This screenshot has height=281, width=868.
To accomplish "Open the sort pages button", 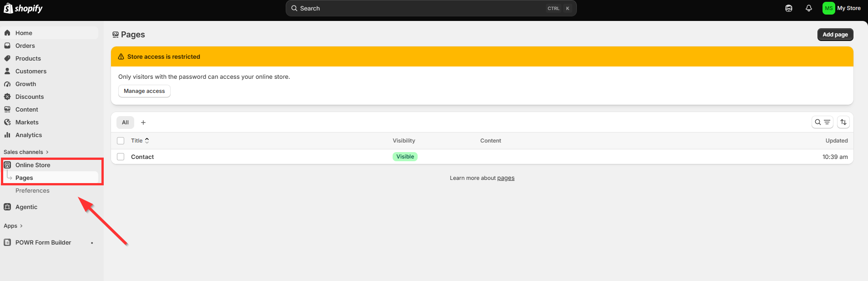I will pos(843,122).
